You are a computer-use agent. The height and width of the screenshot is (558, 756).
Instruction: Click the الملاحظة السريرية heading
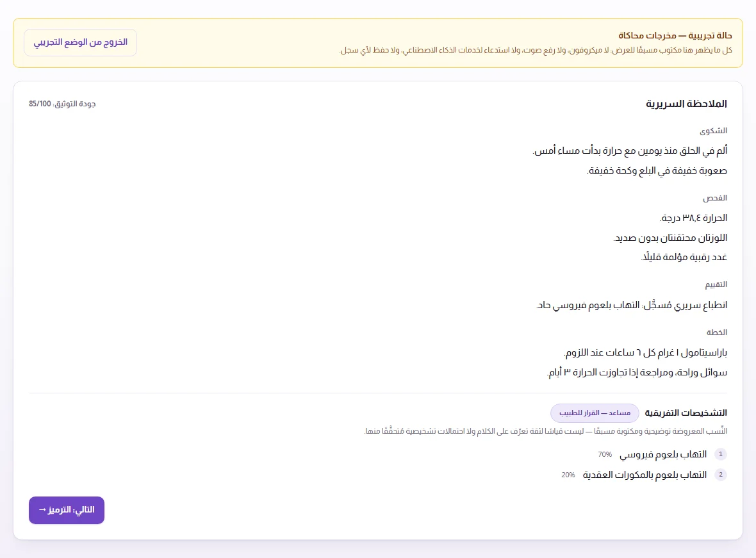686,104
